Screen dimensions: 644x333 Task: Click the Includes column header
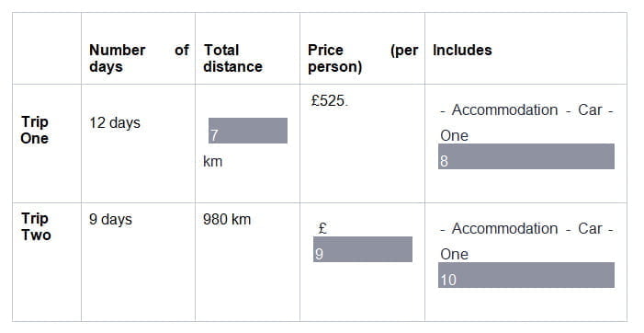pyautogui.click(x=462, y=51)
